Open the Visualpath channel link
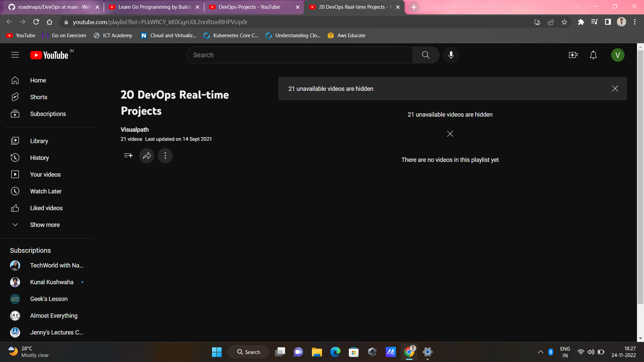Screen dimensions: 644x362 [x=135, y=130]
